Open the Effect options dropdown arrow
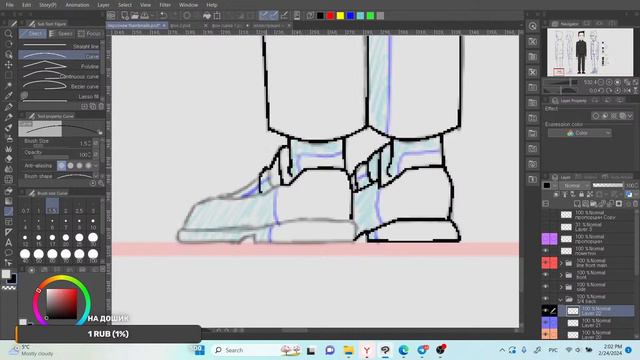The image size is (640, 360). 630,116
